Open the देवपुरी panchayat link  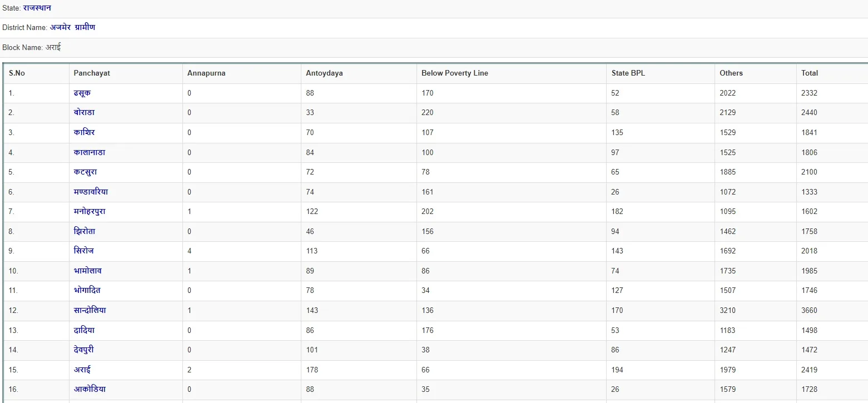[84, 350]
